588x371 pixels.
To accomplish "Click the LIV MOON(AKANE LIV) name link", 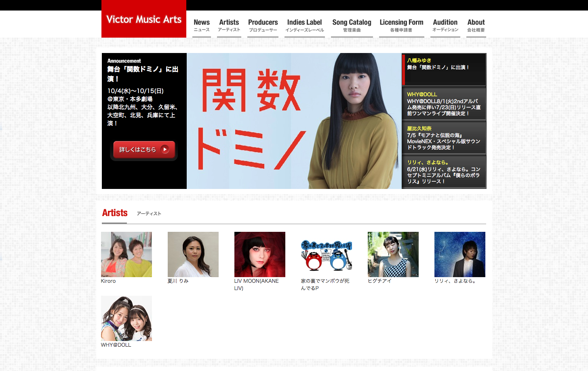I will click(257, 284).
